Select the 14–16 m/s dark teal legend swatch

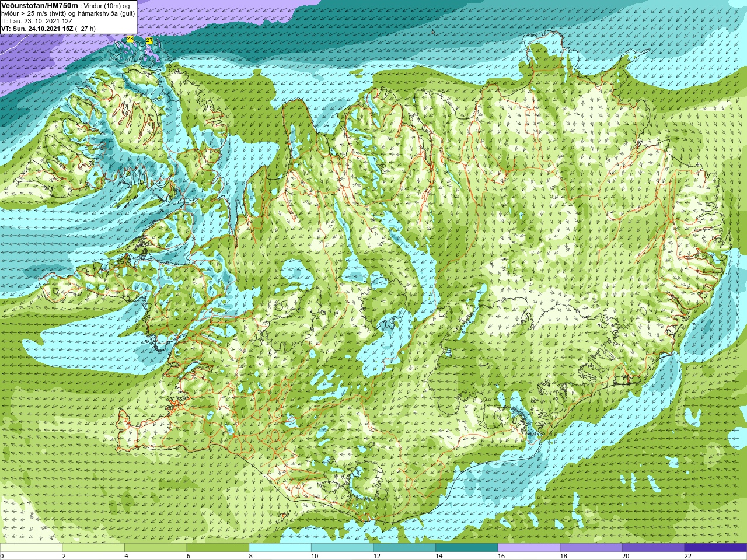467,548
